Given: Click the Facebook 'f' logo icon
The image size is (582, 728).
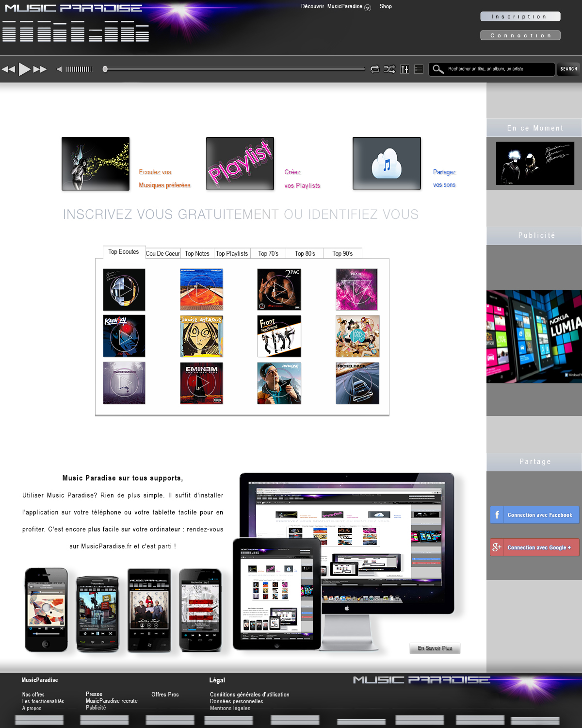Looking at the screenshot, I should point(497,515).
